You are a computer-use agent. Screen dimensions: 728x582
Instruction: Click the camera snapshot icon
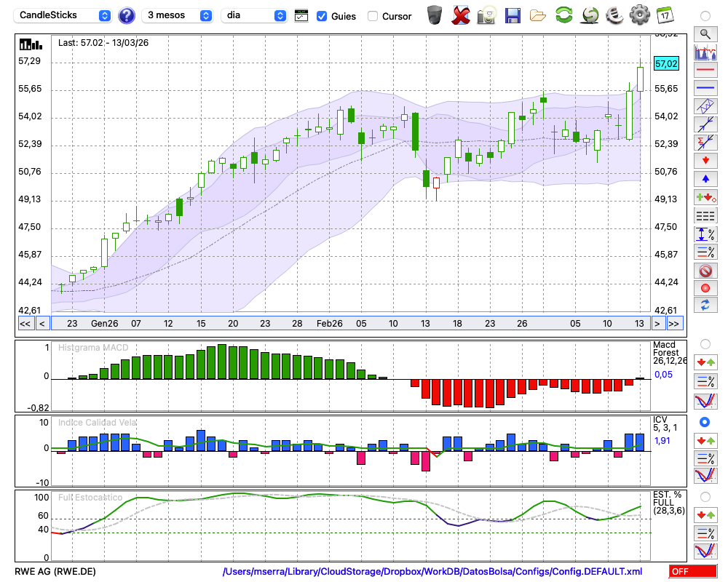click(486, 15)
